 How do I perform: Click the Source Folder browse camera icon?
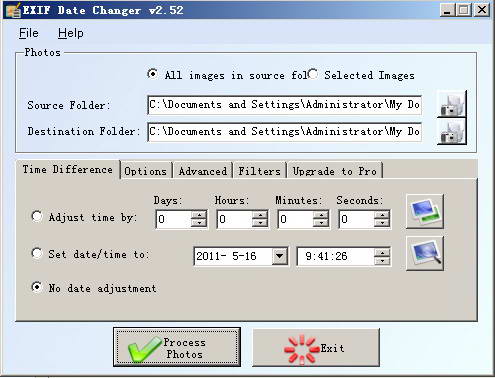tap(452, 104)
